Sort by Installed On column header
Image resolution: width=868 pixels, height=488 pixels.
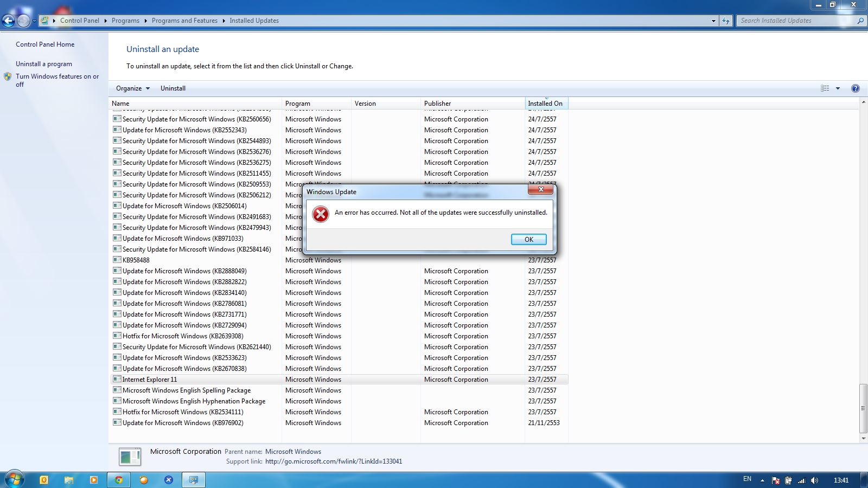coord(546,104)
